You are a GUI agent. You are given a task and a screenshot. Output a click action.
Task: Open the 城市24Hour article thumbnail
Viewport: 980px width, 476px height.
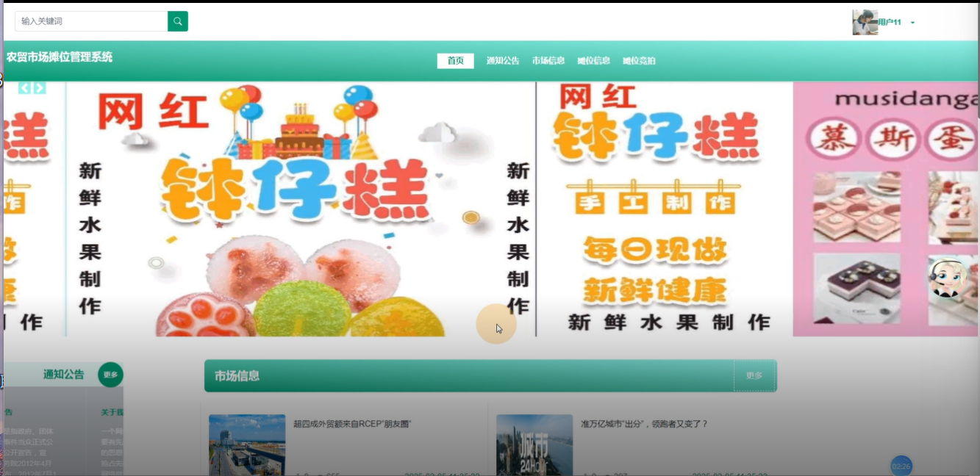[534, 445]
